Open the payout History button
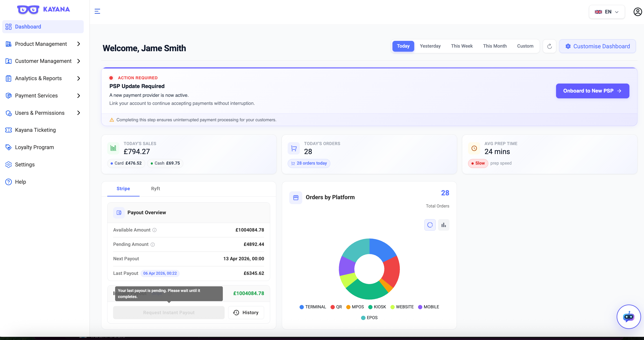Screen dimensions: 644x340 [x=246, y=312]
